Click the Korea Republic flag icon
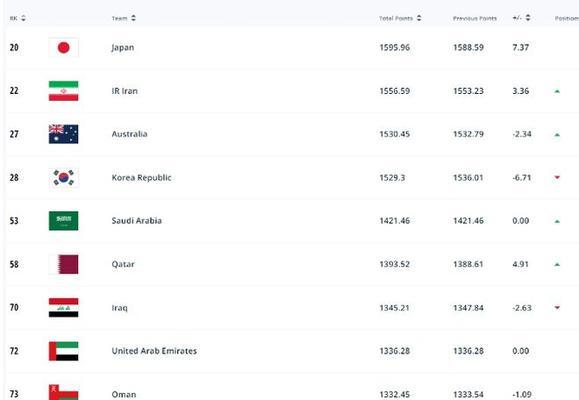 click(64, 178)
